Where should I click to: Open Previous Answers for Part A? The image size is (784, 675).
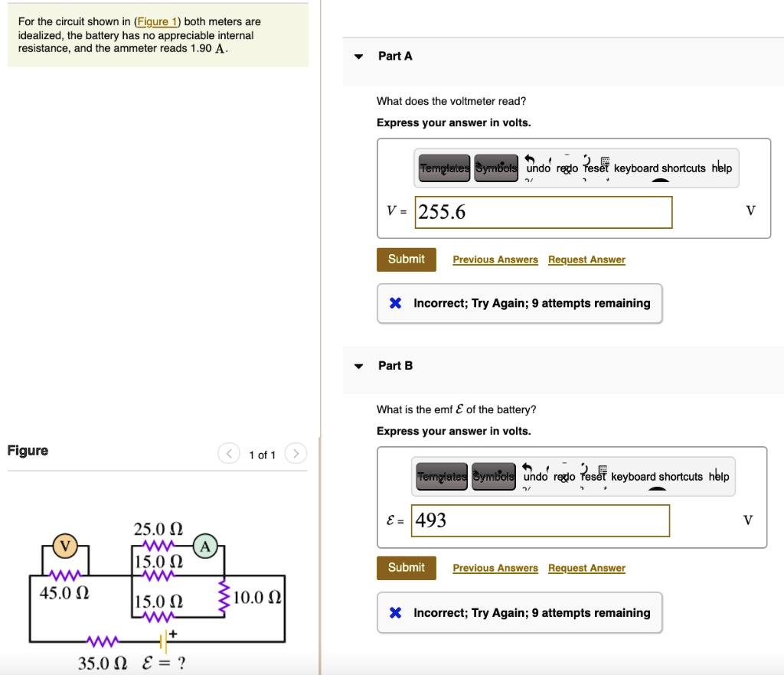[x=495, y=259]
